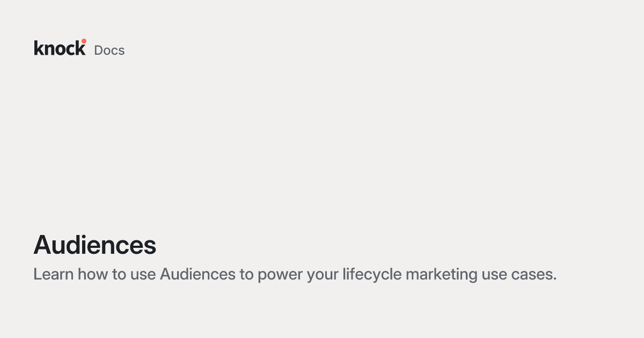
Task: Select the large Audiences heading
Action: click(x=95, y=245)
